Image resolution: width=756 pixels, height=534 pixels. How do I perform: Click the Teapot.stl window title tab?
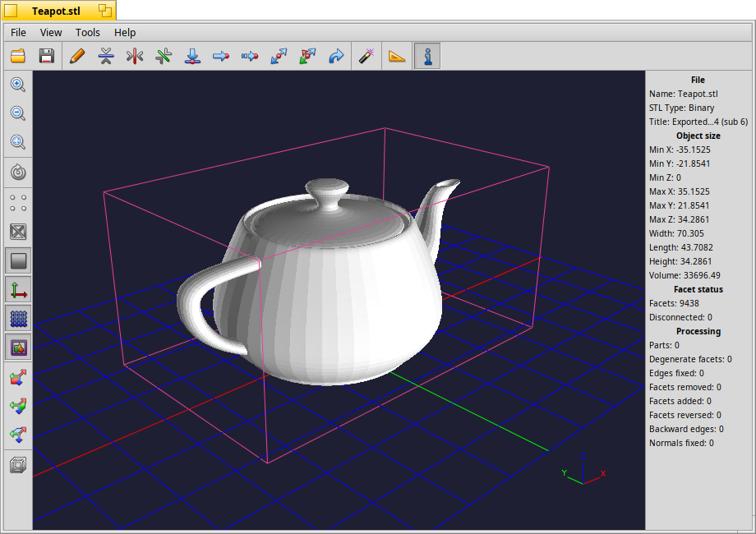56,11
